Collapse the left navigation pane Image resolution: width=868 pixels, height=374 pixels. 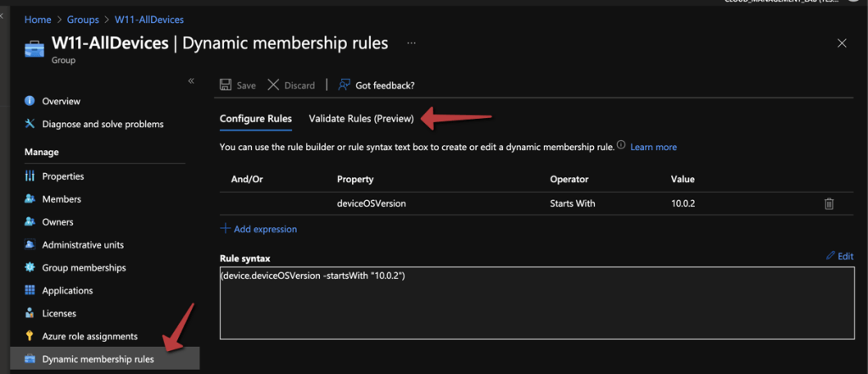(191, 81)
